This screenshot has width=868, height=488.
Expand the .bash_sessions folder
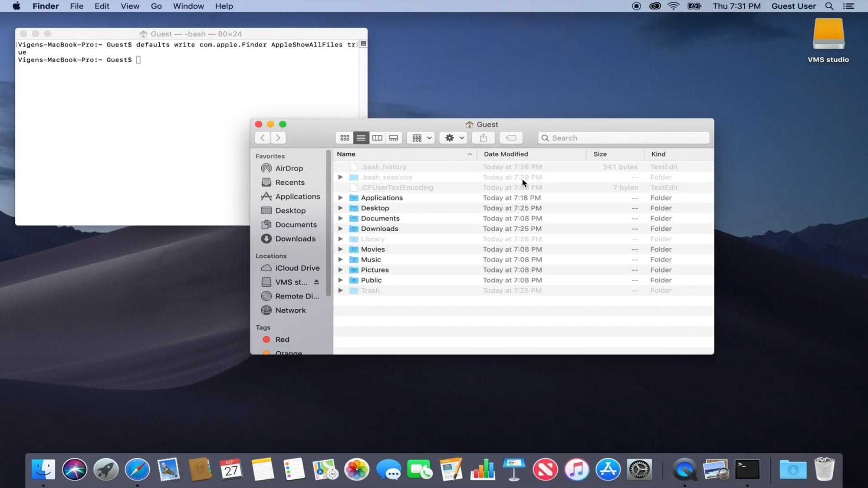(x=341, y=177)
